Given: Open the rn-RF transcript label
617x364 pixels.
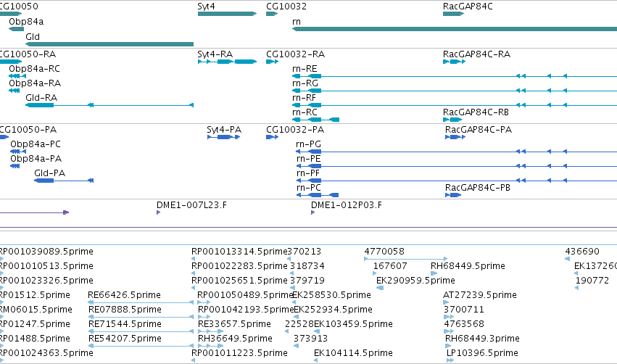Looking at the screenshot, I should click(x=304, y=98).
